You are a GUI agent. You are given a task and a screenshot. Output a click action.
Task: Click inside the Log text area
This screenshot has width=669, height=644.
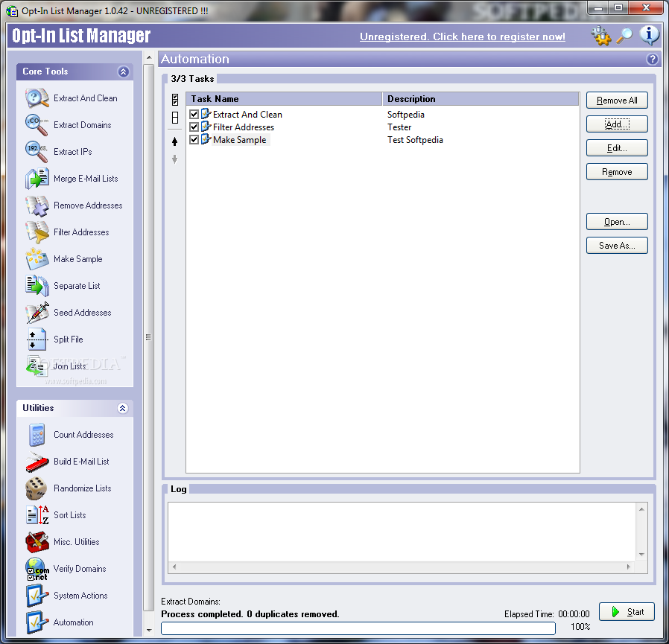click(401, 532)
